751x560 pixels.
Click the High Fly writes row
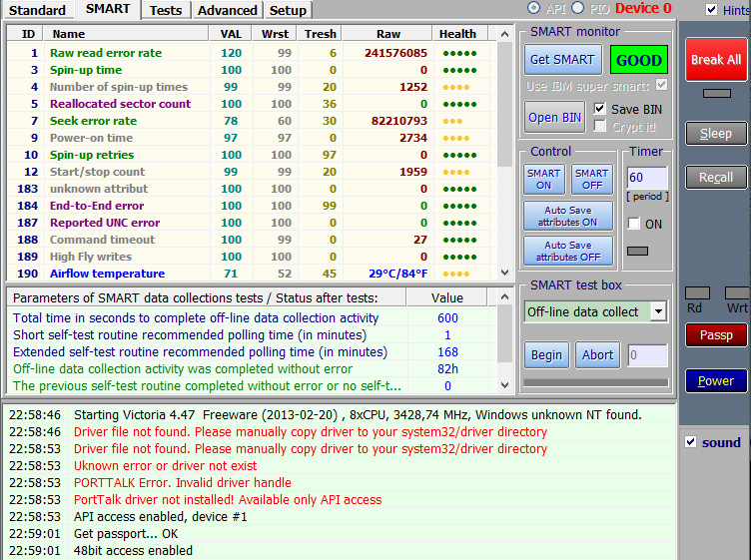point(252,257)
